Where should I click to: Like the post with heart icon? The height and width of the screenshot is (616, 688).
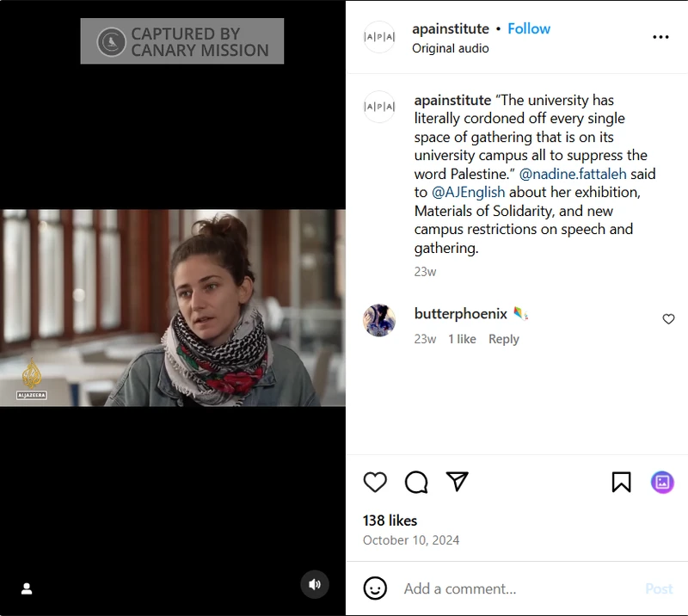pyautogui.click(x=375, y=482)
